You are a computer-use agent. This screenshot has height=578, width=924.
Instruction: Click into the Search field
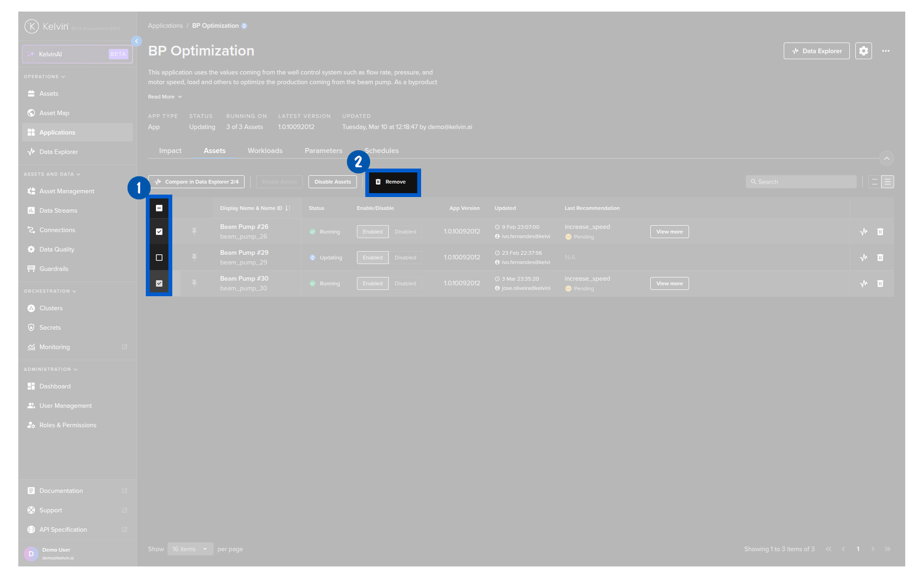(x=801, y=182)
